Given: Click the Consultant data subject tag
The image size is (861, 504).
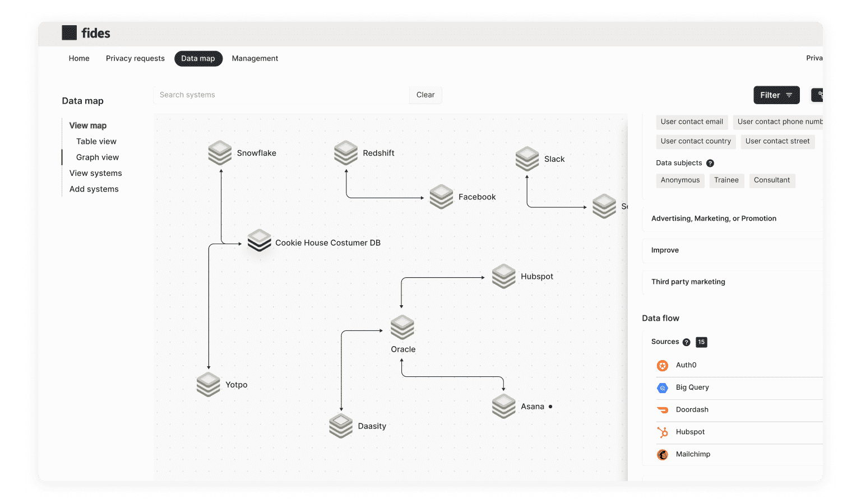Looking at the screenshot, I should pos(772,180).
